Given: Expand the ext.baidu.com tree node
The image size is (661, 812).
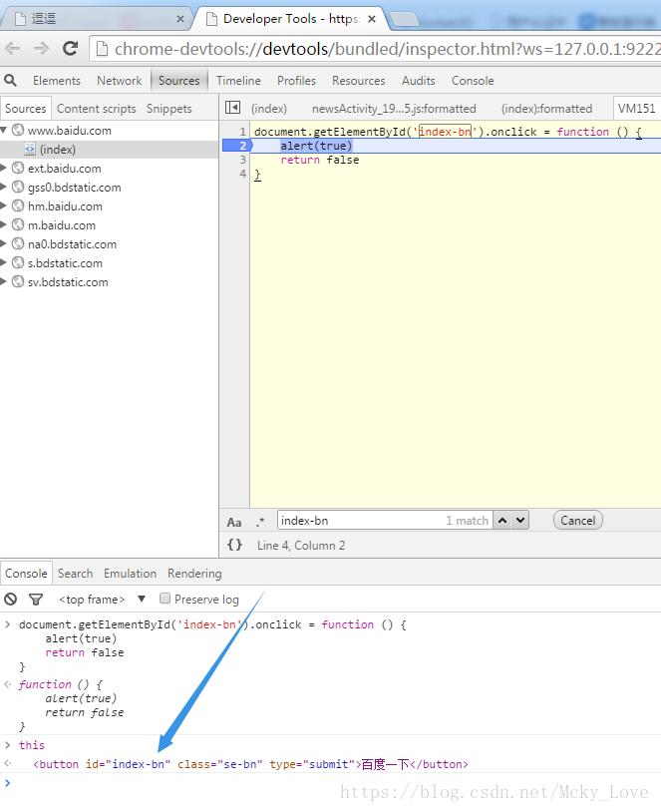Looking at the screenshot, I should pos(4,168).
